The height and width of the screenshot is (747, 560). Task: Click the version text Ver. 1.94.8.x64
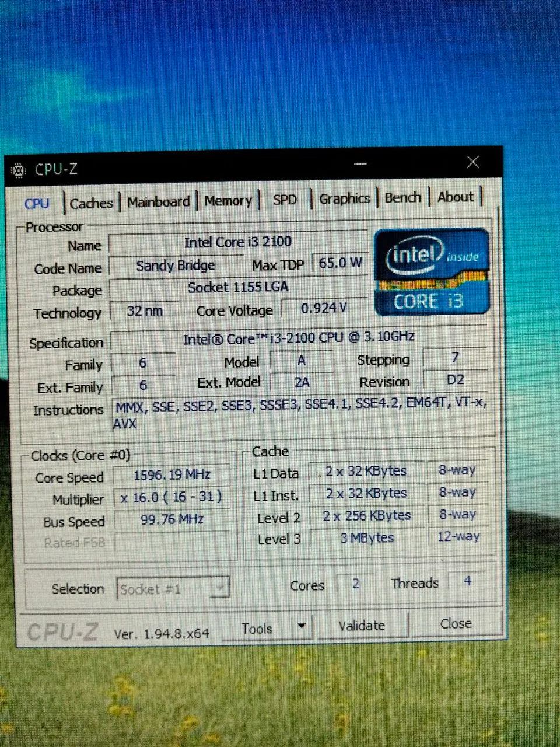(162, 634)
